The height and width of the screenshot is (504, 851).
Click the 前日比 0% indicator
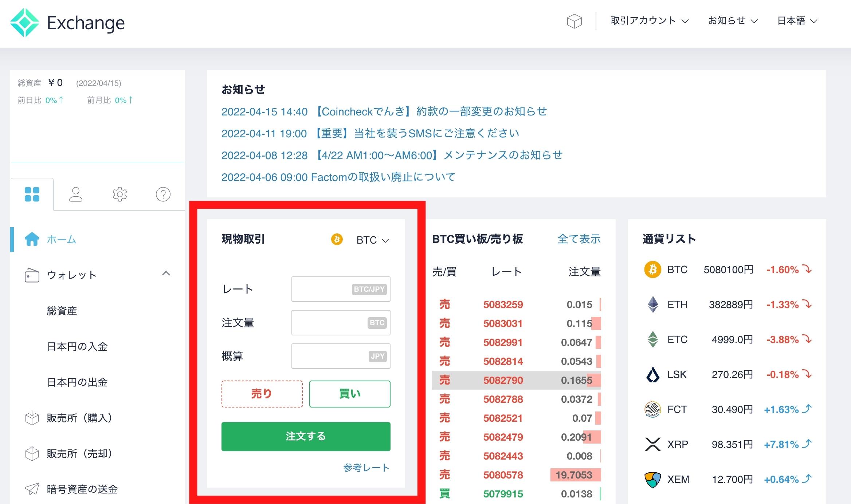(x=40, y=100)
